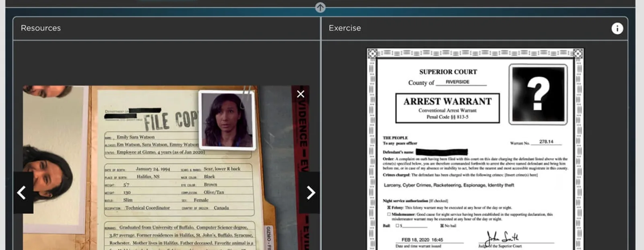Screen dimensions: 644x250
Task: Open the info icon in Exercise panel
Action: coord(617,28)
